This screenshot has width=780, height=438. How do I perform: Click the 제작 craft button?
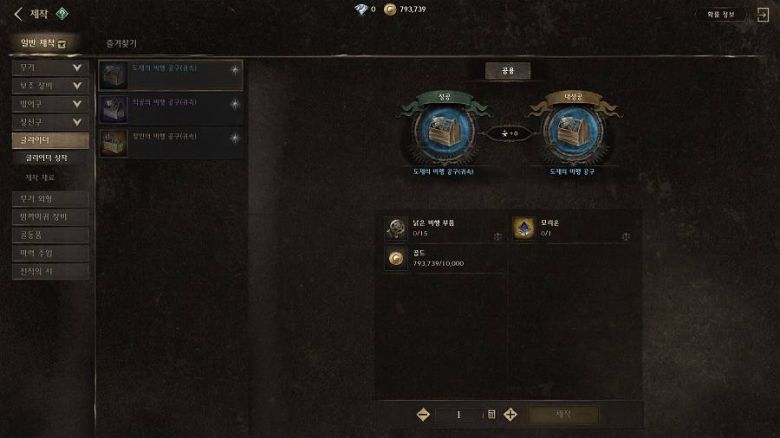click(x=563, y=414)
